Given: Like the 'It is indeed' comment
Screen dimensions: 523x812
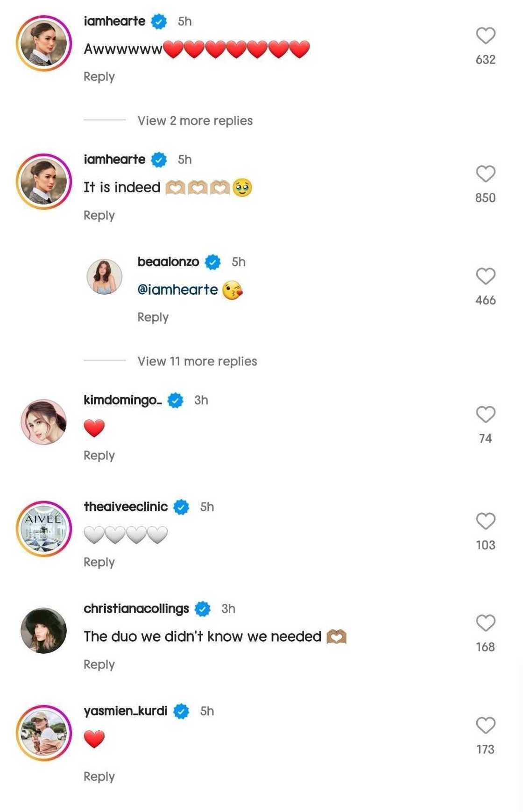Looking at the screenshot, I should (x=485, y=174).
